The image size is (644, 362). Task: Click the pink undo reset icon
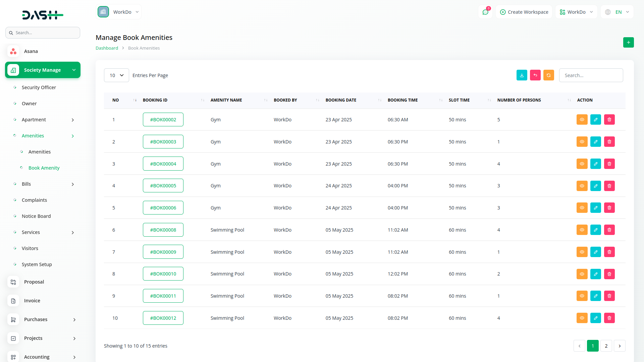pos(535,75)
